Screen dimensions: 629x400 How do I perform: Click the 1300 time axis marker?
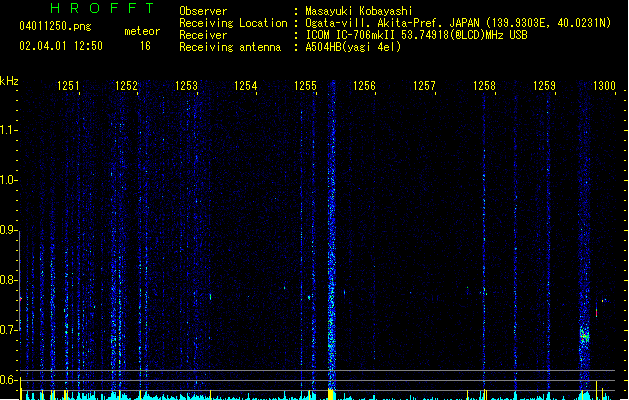[604, 86]
